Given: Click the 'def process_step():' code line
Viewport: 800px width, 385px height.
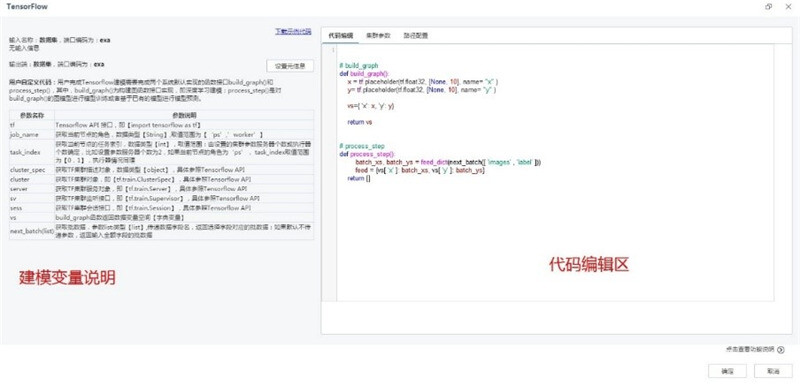Looking at the screenshot, I should click(366, 154).
